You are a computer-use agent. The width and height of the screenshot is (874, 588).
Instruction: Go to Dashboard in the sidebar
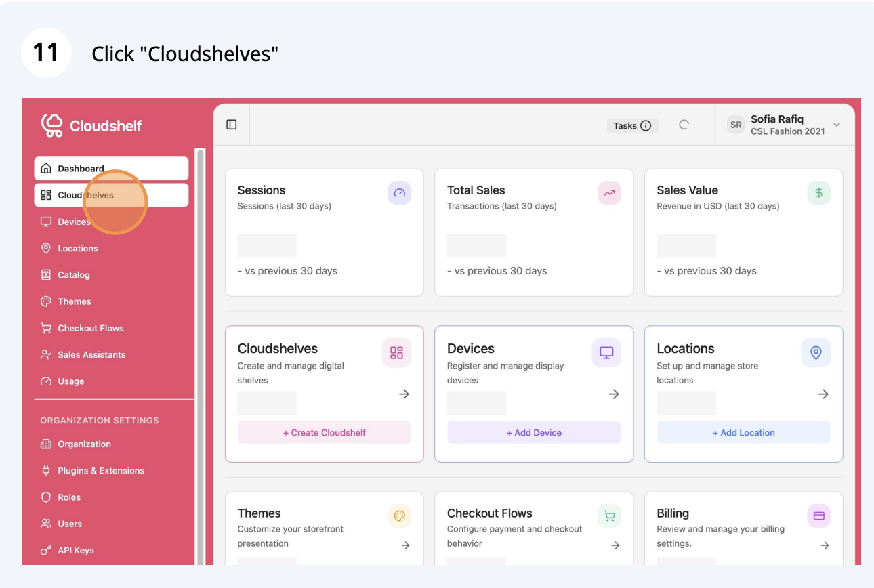111,169
